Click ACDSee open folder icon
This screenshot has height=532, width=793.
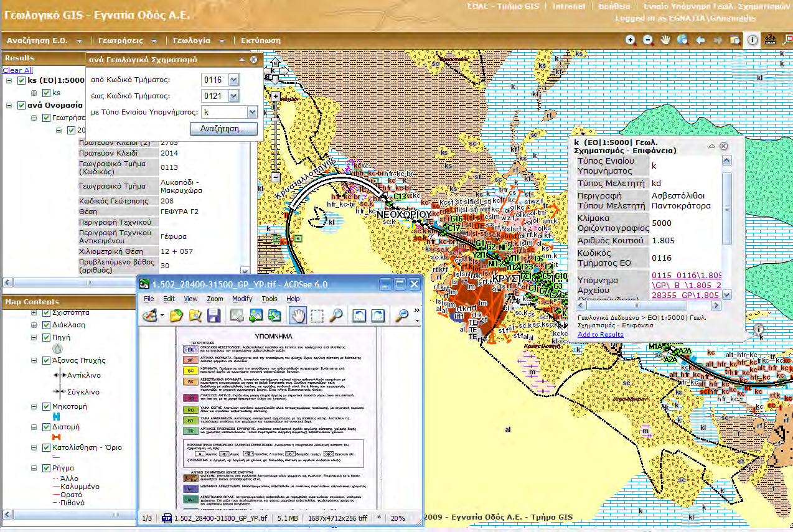[x=177, y=315]
